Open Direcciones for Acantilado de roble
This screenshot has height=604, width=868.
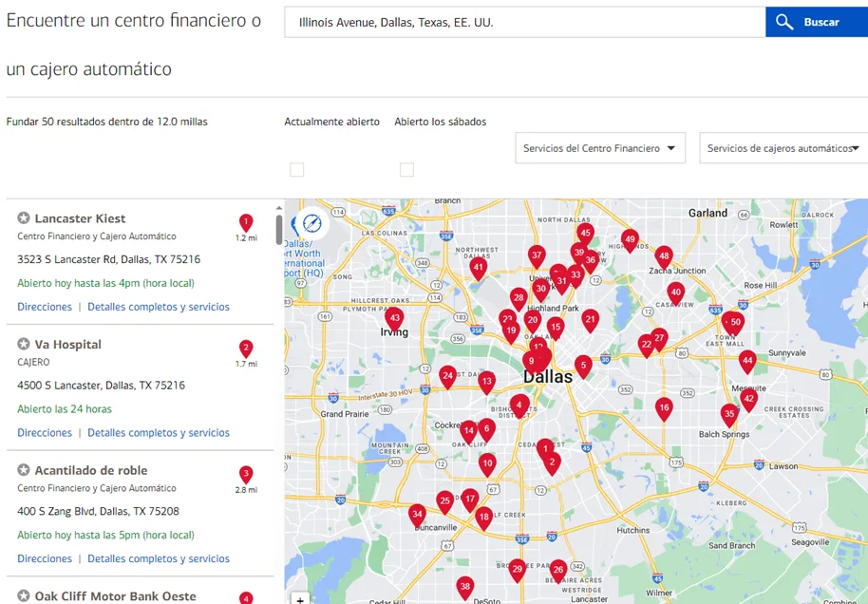coord(45,558)
